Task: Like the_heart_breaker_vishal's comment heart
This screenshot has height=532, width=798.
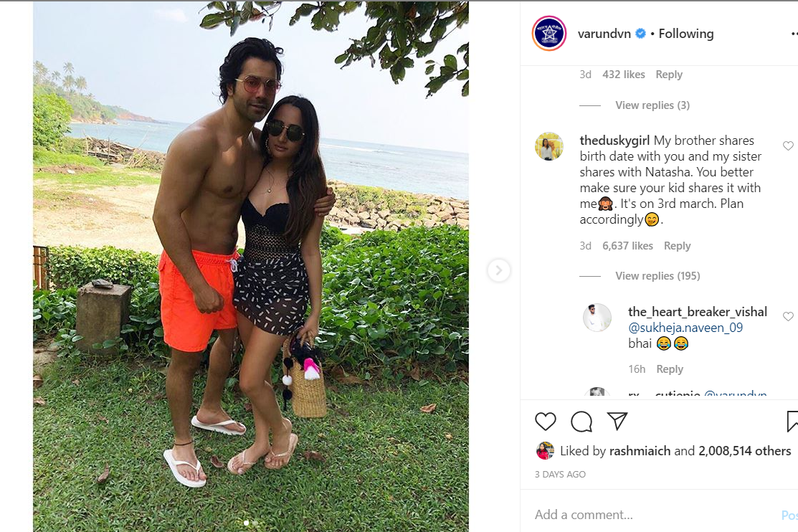Action: click(788, 317)
